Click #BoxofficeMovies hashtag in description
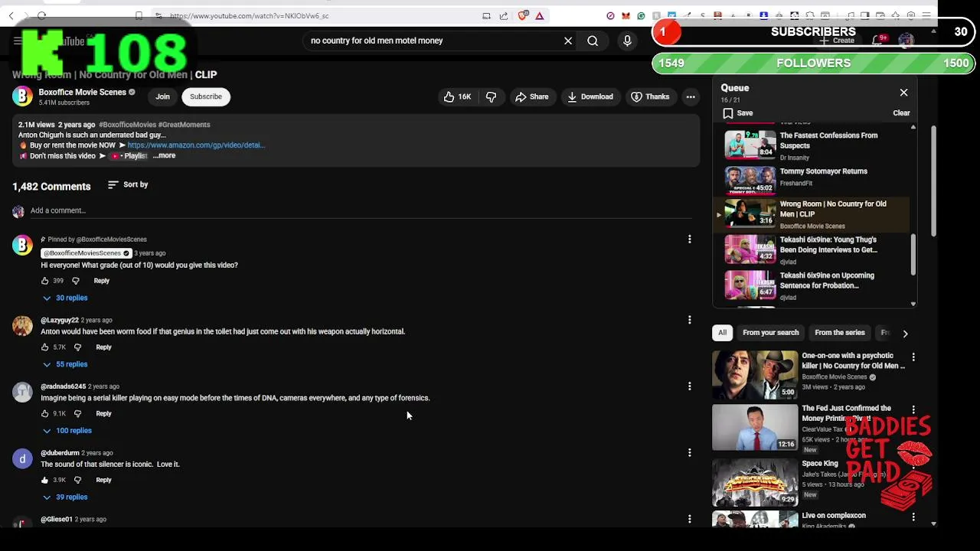980x551 pixels. click(x=127, y=125)
